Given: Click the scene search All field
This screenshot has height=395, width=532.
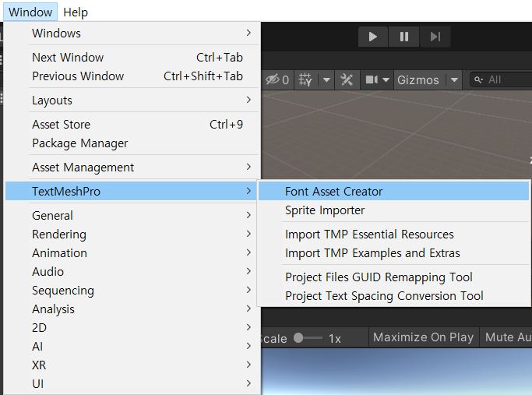Looking at the screenshot, I should point(501,79).
